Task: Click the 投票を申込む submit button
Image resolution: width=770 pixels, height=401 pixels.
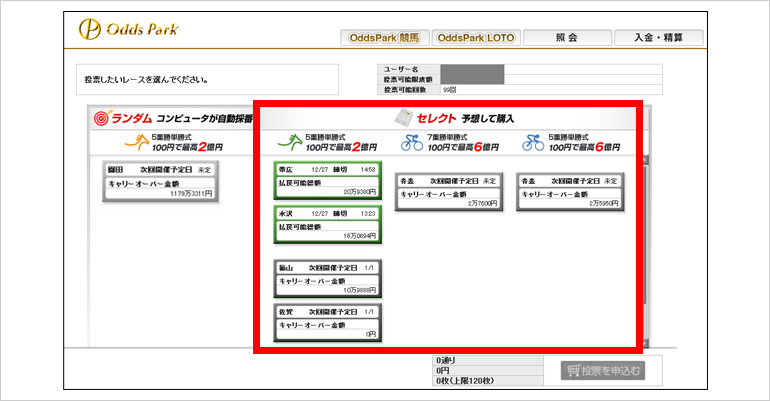Action: pos(603,371)
